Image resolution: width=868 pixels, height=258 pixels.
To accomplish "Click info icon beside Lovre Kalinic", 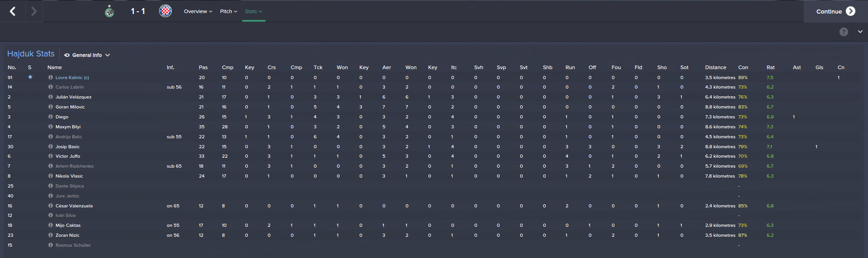I will pos(51,78).
